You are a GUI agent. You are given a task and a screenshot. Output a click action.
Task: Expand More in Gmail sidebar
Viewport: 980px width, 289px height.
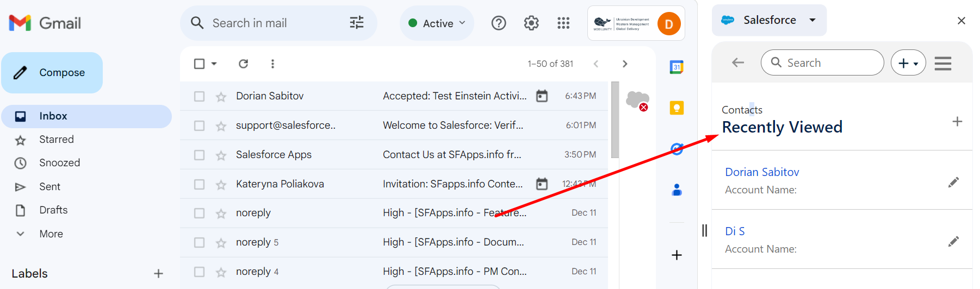tap(51, 234)
